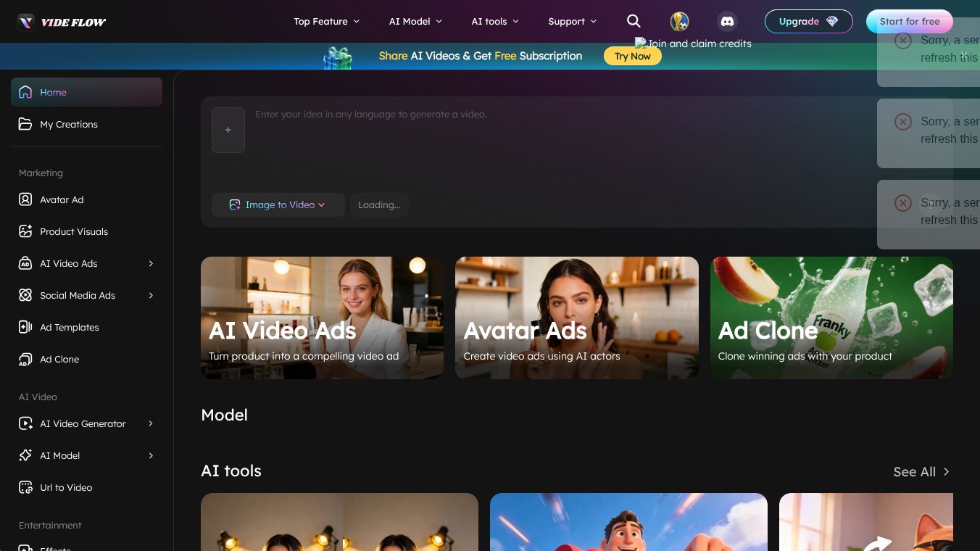
Task: Click the gift box icon in banner
Action: (x=338, y=57)
